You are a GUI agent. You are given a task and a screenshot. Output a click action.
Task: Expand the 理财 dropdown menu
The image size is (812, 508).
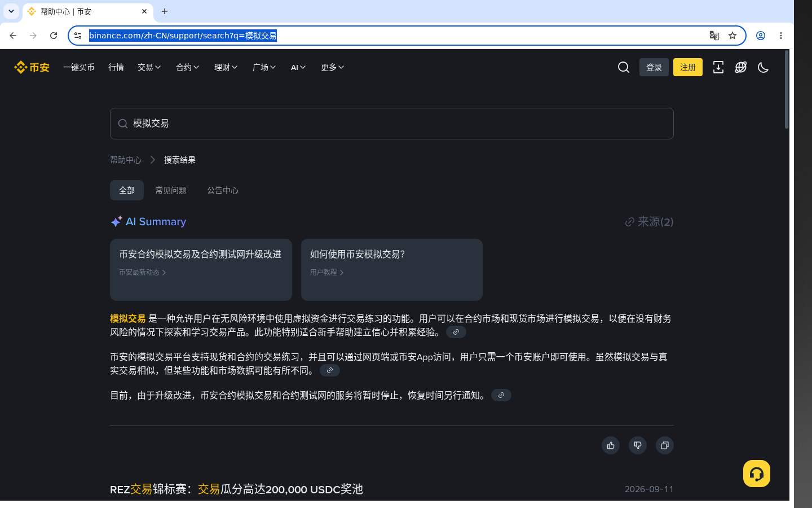[x=226, y=67]
